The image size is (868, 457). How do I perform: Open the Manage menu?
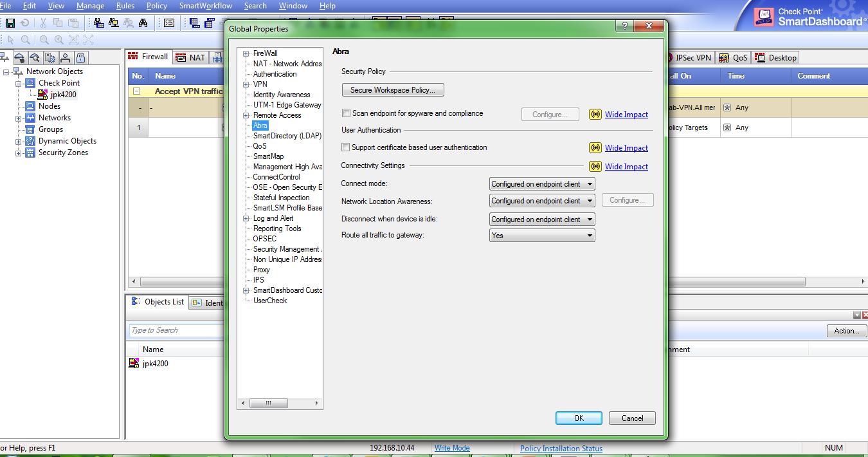90,6
